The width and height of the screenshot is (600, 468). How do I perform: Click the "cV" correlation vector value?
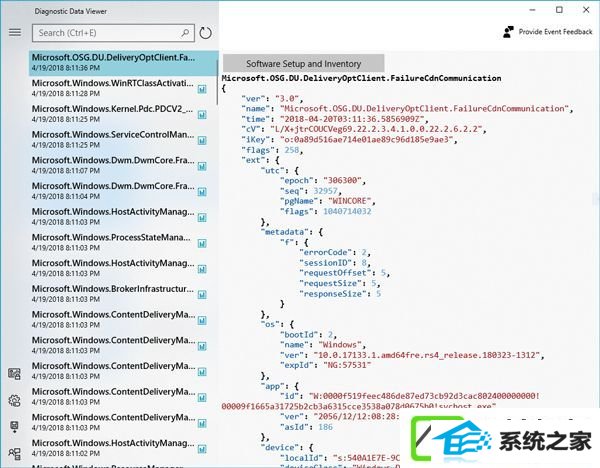(x=376, y=129)
